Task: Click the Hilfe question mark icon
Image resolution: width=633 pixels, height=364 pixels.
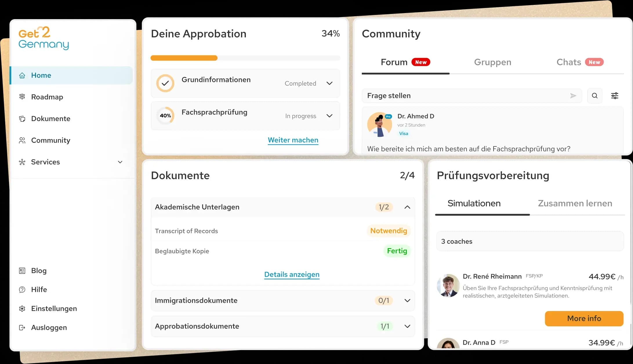Action: coord(22,289)
